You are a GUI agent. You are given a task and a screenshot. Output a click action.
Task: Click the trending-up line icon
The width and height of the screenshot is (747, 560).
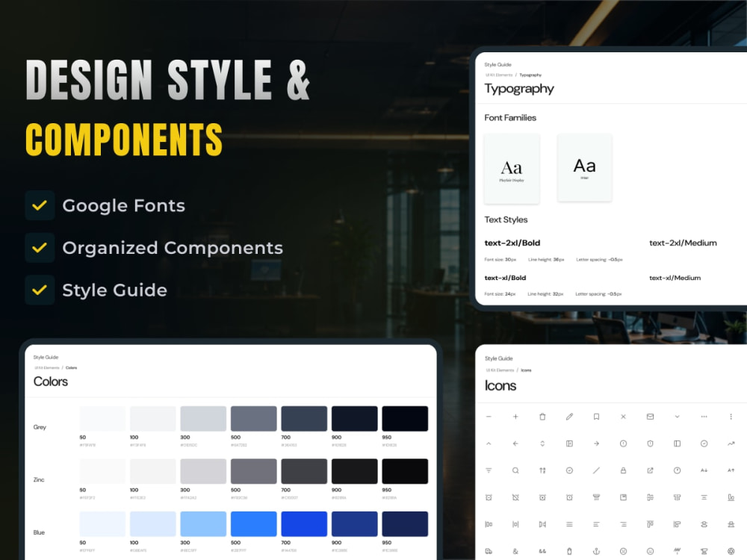coord(731,444)
